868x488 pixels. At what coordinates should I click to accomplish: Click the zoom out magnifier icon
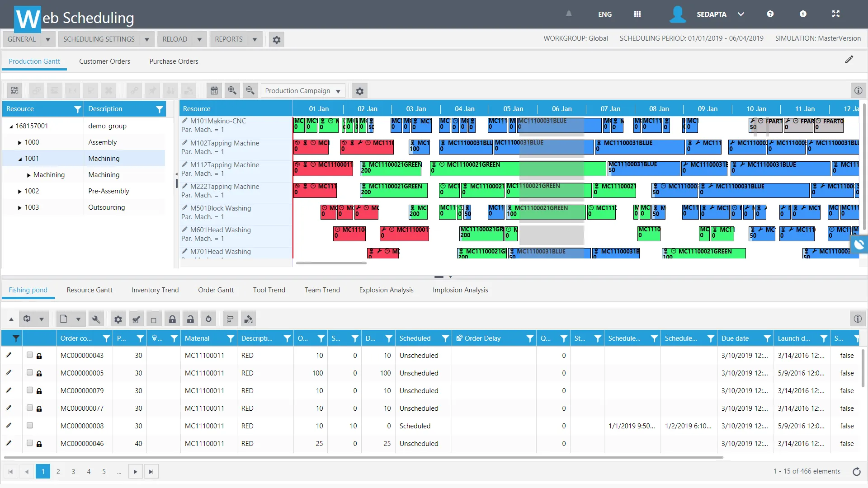point(250,91)
